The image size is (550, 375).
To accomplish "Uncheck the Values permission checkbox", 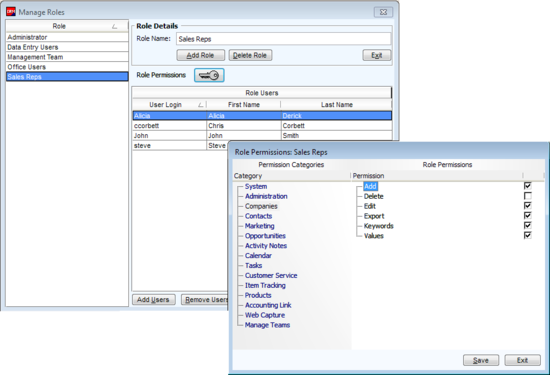I will pyautogui.click(x=527, y=235).
